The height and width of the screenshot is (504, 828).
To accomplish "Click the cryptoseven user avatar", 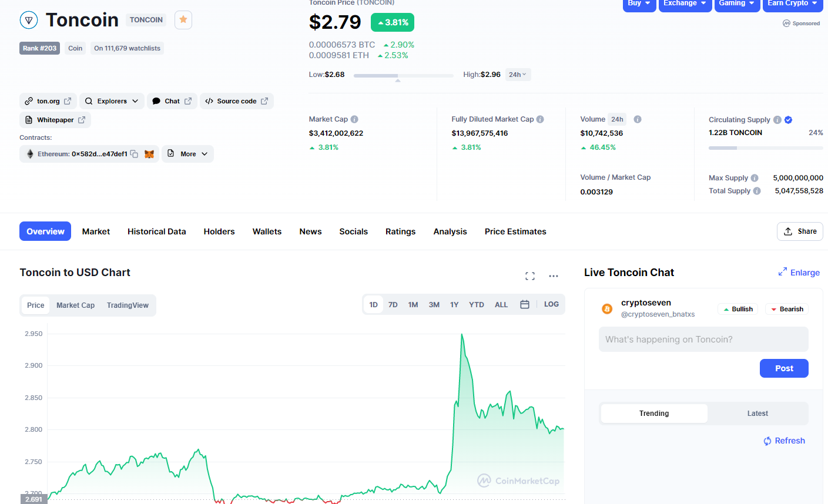I will click(x=607, y=309).
